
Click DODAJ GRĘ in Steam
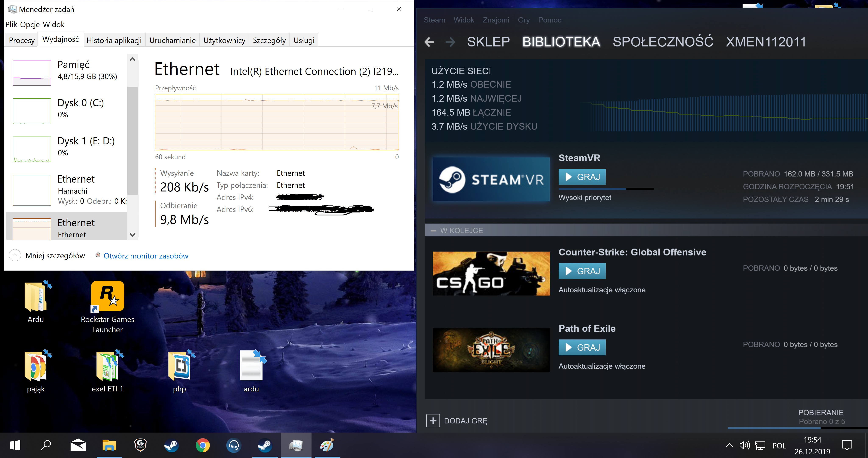pos(465,421)
